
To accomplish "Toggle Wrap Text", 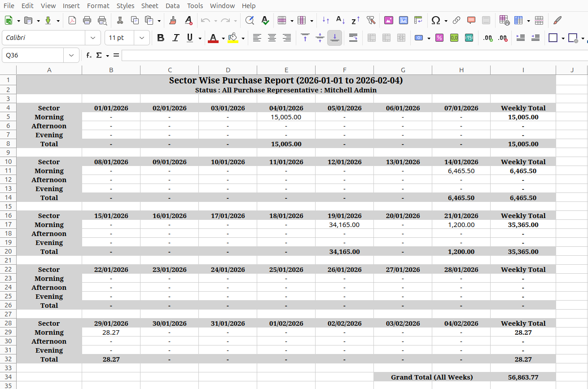I will click(353, 38).
